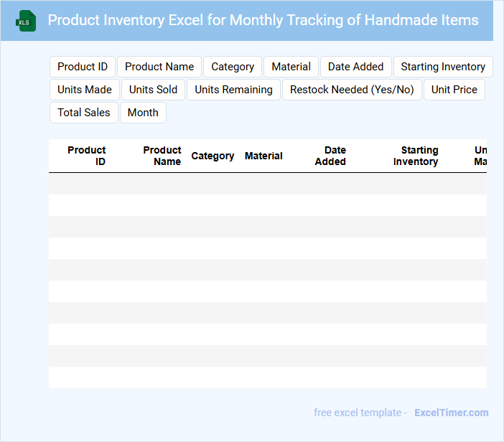
Task: Click the Product ID column header
Action: [87, 156]
